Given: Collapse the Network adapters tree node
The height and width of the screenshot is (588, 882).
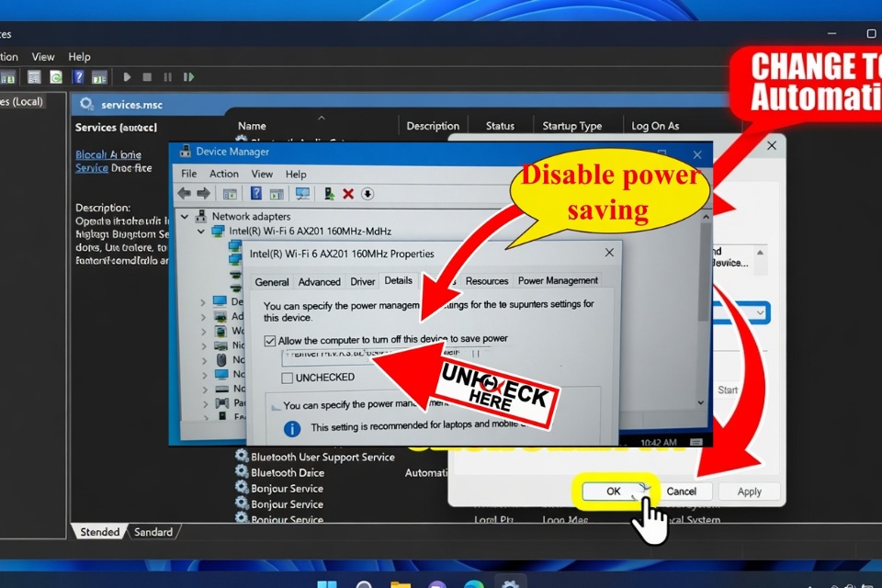Looking at the screenshot, I should pos(185,216).
